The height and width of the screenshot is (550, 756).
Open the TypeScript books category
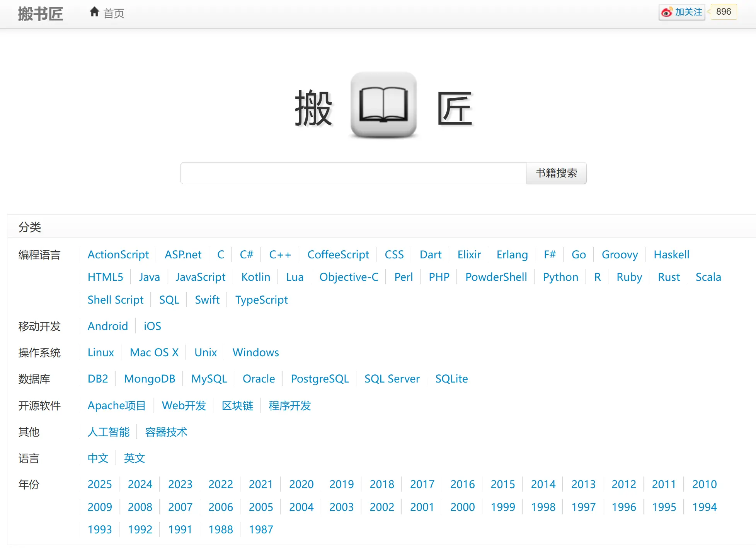tap(261, 300)
